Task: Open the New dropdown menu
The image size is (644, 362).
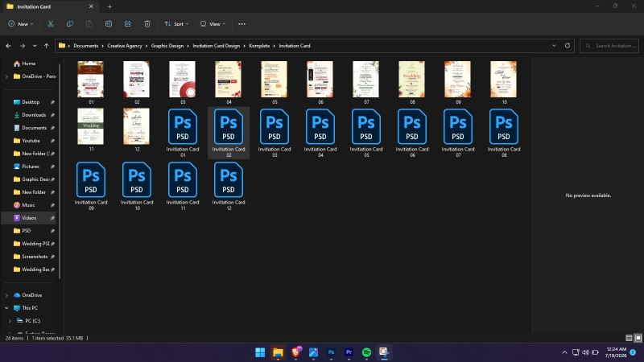Action: pos(21,24)
